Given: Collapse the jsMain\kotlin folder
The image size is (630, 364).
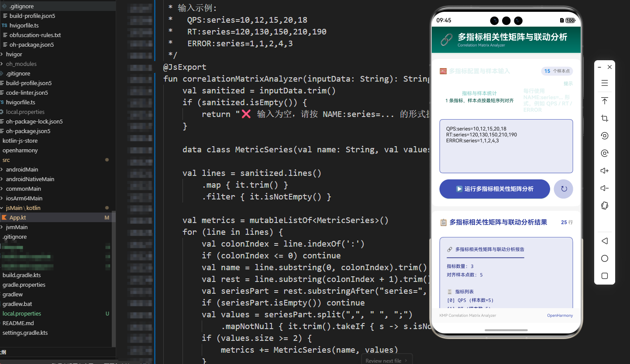Looking at the screenshot, I should click(x=23, y=208).
